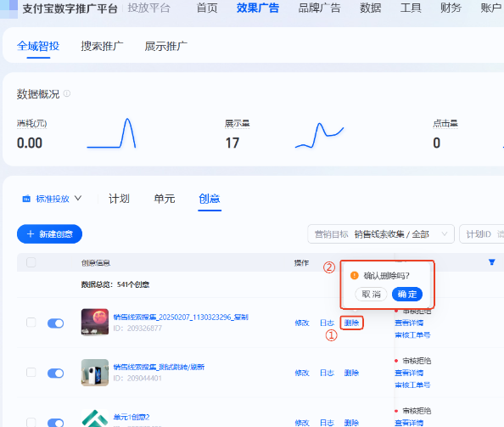
Task: Click 日志 for creative ID 209044401
Action: click(327, 373)
